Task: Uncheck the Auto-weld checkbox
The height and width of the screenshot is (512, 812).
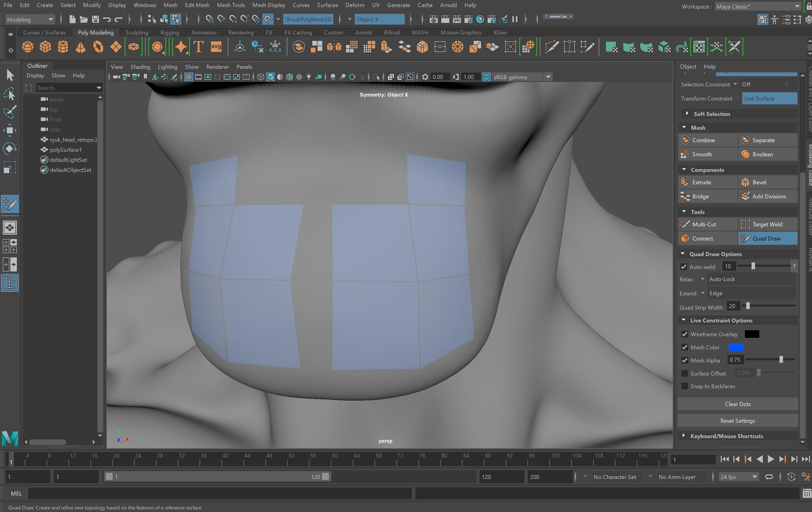Action: [x=683, y=267]
